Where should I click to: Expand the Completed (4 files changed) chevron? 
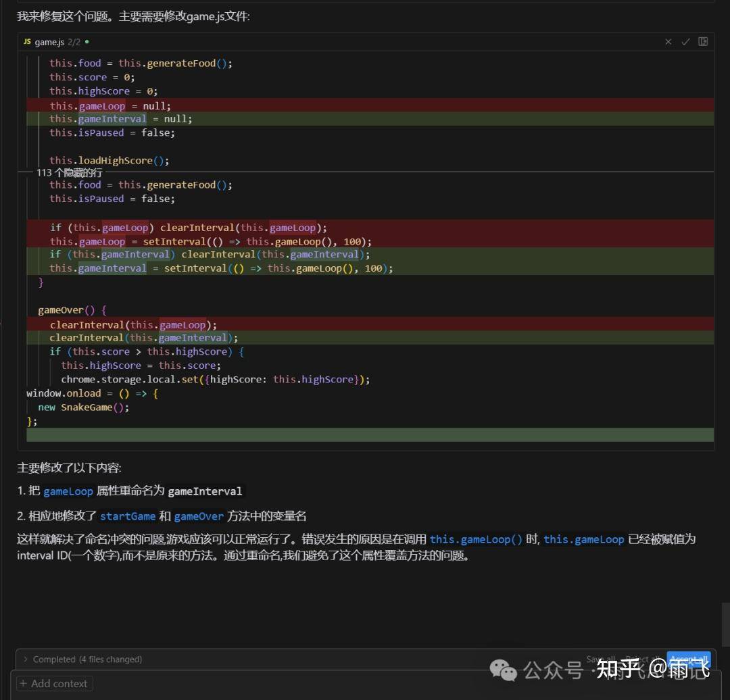(26, 659)
